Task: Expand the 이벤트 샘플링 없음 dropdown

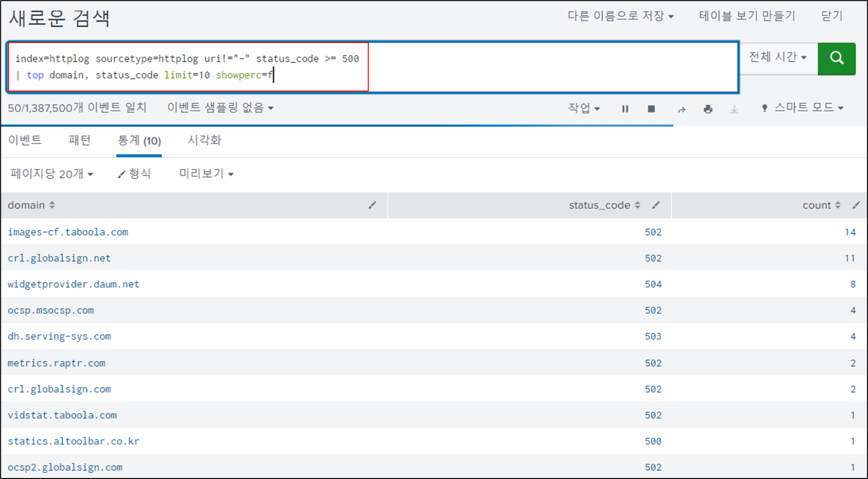Action: (220, 108)
